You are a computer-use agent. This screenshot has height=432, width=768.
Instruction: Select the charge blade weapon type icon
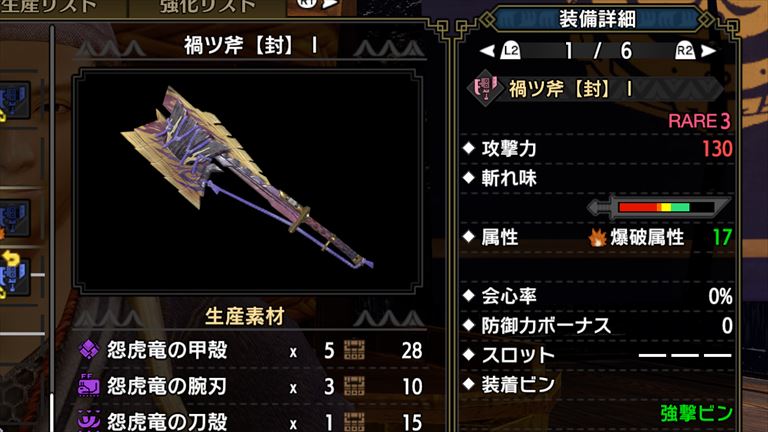pyautogui.click(x=485, y=88)
